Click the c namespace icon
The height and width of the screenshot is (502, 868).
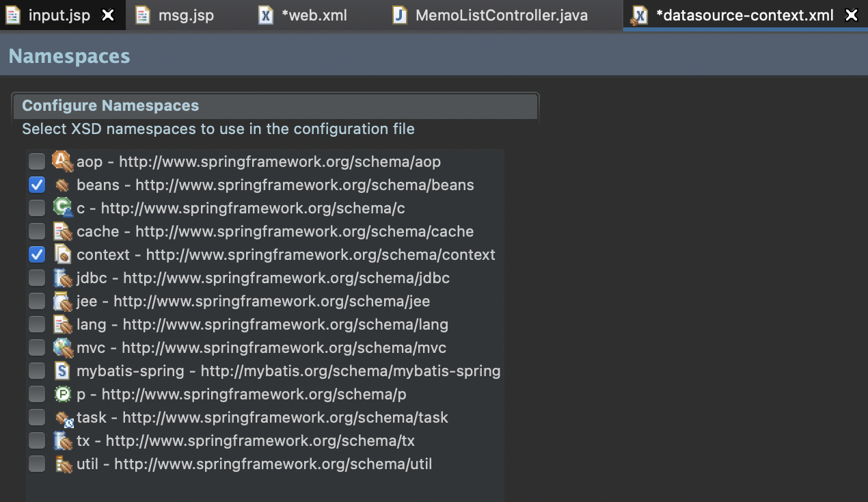click(x=62, y=208)
